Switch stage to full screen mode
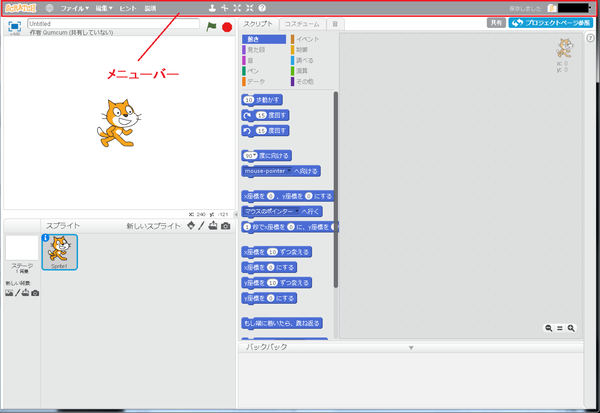 click(x=15, y=26)
